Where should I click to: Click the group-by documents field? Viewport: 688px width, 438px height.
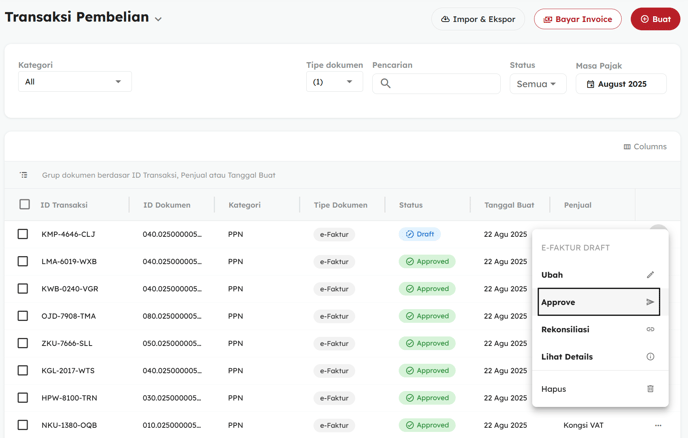158,175
